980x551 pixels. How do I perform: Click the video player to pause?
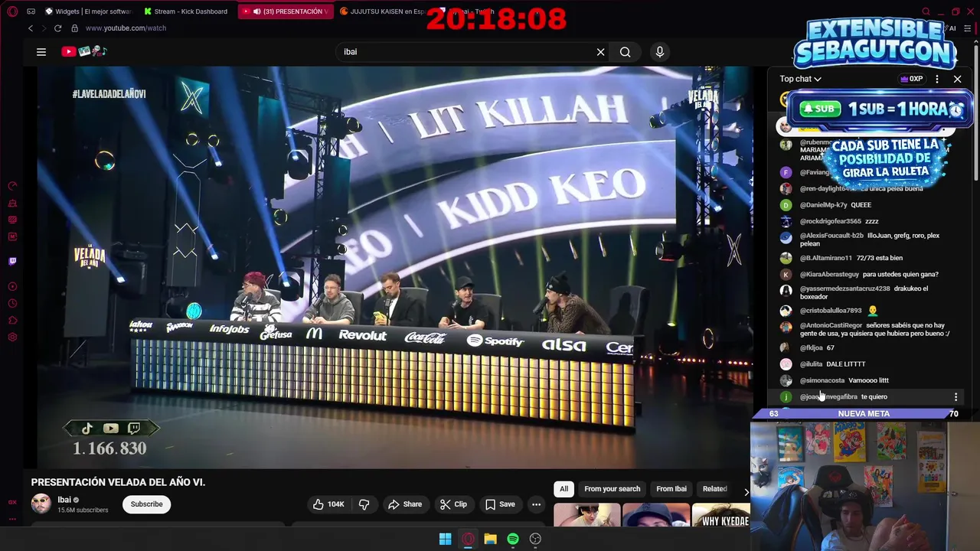[x=394, y=267]
